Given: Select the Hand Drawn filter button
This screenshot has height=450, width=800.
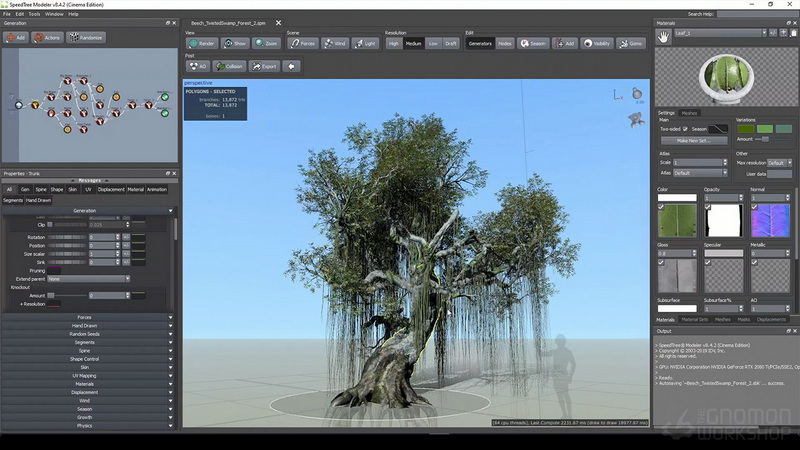Looking at the screenshot, I should tap(38, 201).
